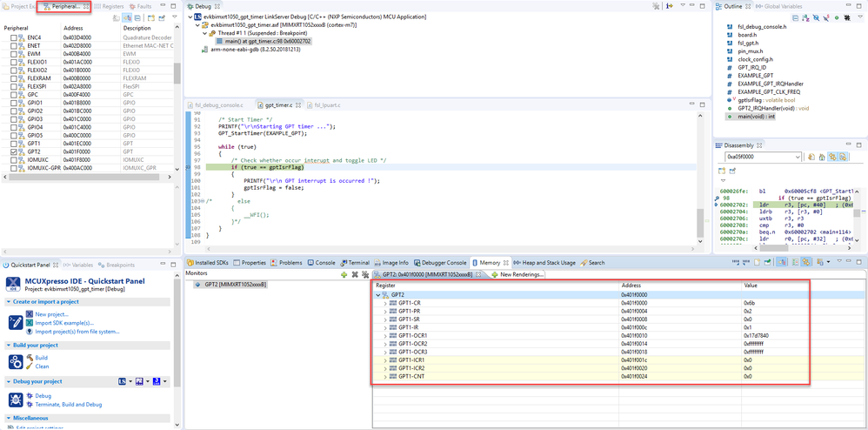Open the Disassembly address dropdown

pyautogui.click(x=798, y=158)
